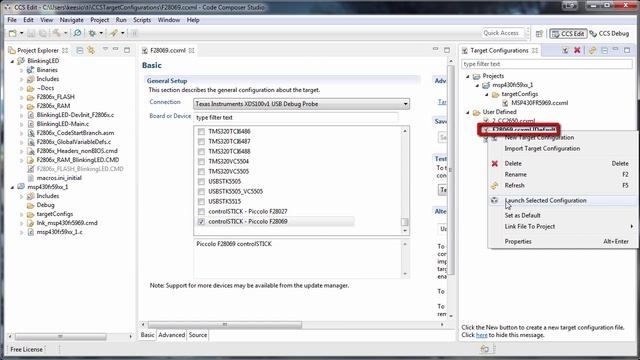Check the USBSTK5515 device checkbox

(x=201, y=201)
